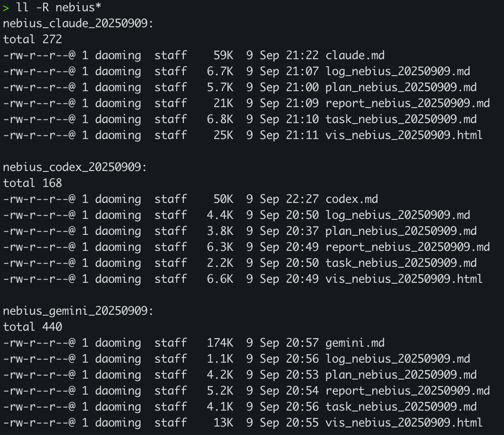
Task: Click the 20:37 timestamp
Action: coord(302,231)
